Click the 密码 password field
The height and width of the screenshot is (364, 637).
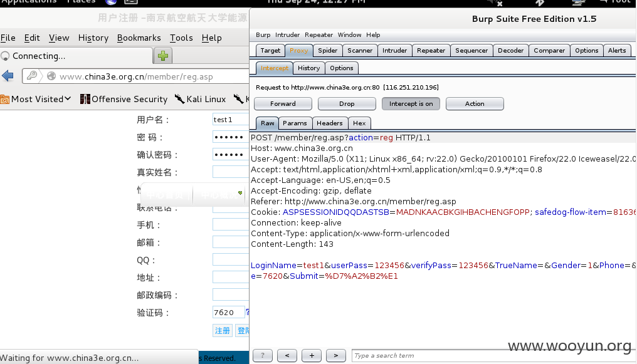point(231,137)
